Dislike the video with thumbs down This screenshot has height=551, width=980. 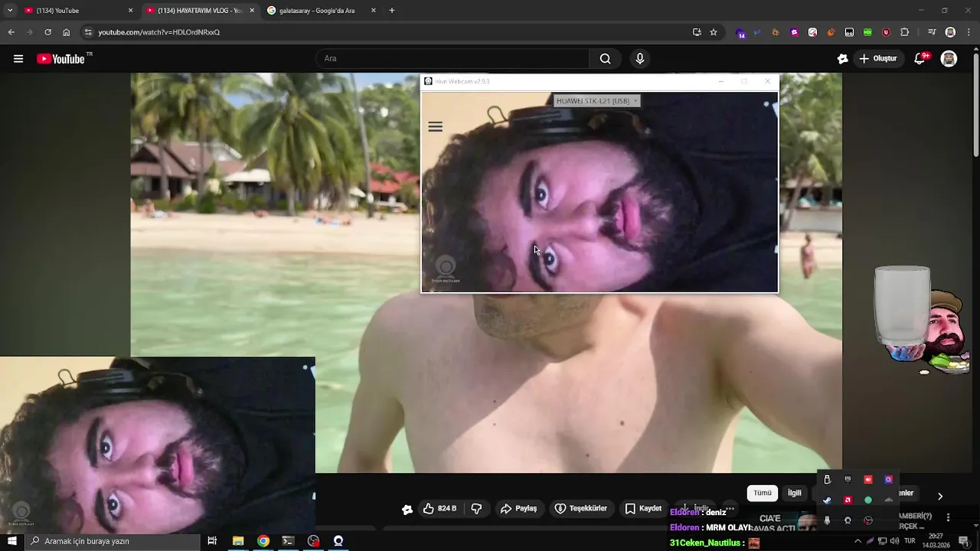(476, 509)
